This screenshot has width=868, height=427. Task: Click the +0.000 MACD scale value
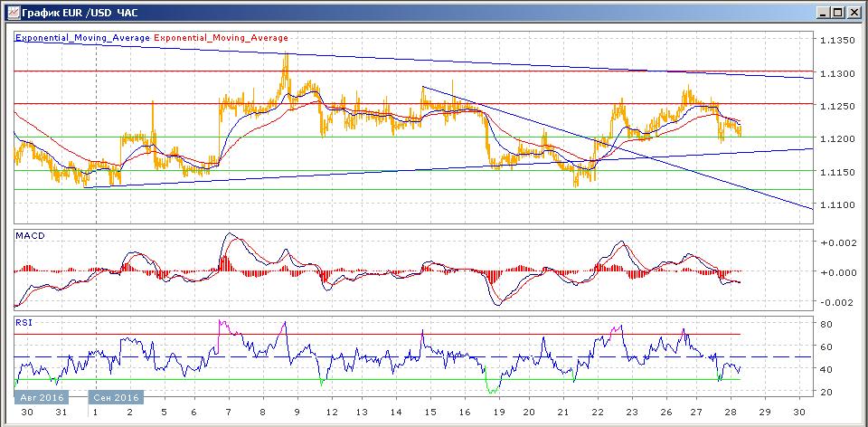tap(839, 272)
